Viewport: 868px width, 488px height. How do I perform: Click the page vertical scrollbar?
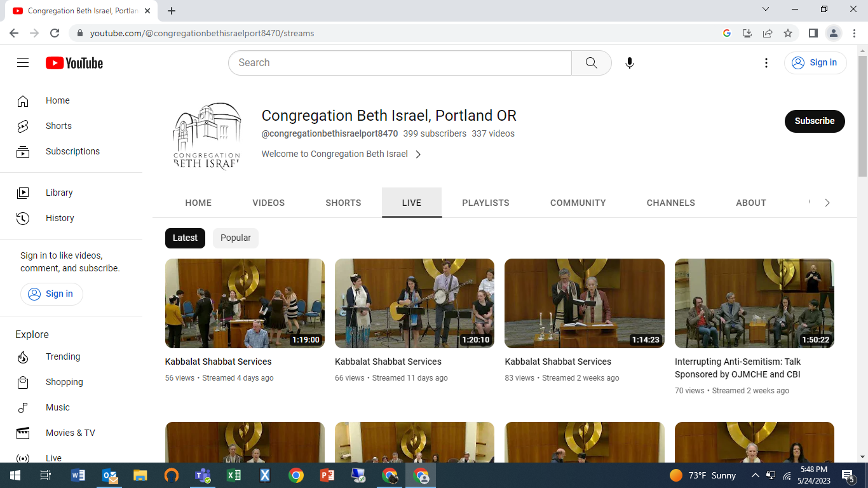tap(862, 116)
